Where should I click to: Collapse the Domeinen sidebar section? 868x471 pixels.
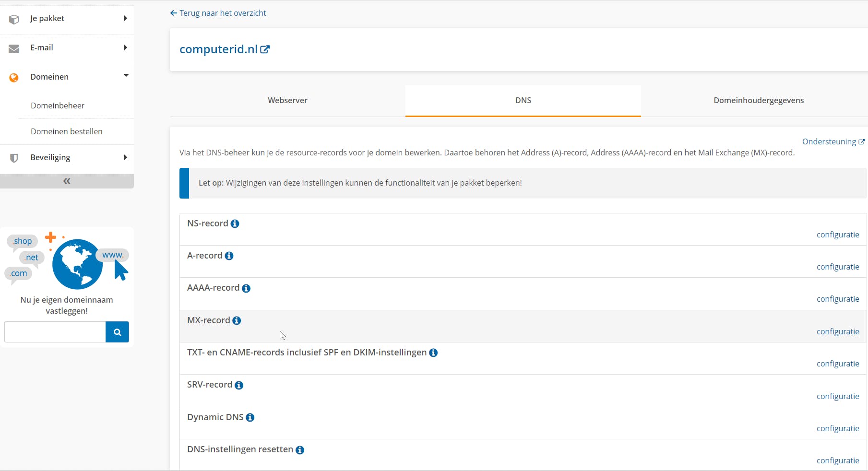click(x=67, y=77)
